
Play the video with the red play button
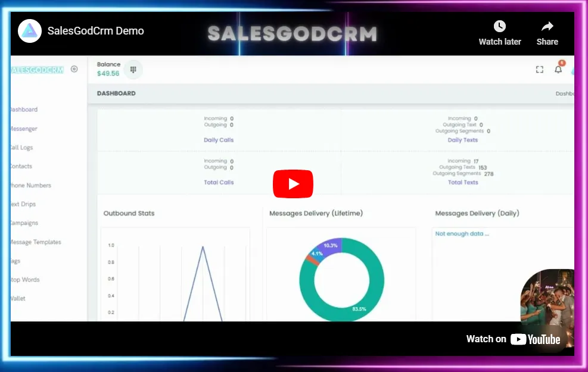point(293,183)
